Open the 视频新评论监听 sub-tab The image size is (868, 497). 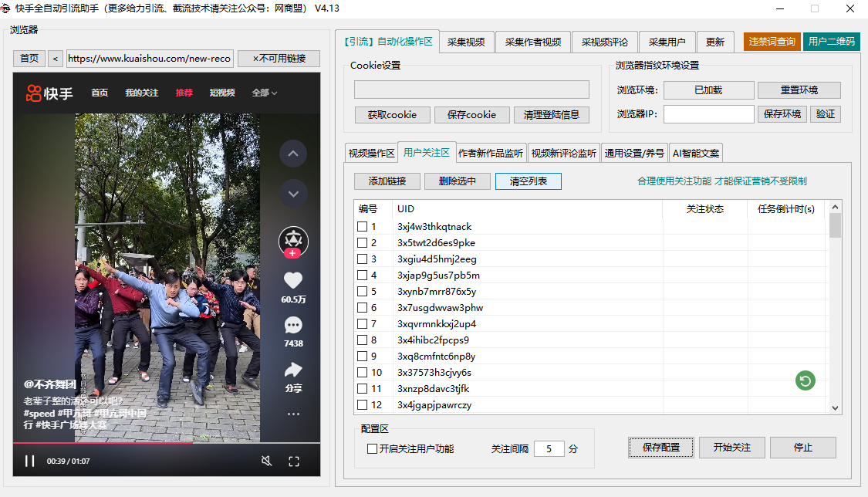(x=563, y=154)
